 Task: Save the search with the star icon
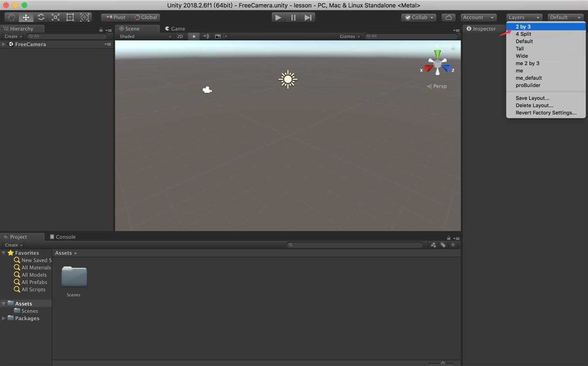click(x=453, y=245)
